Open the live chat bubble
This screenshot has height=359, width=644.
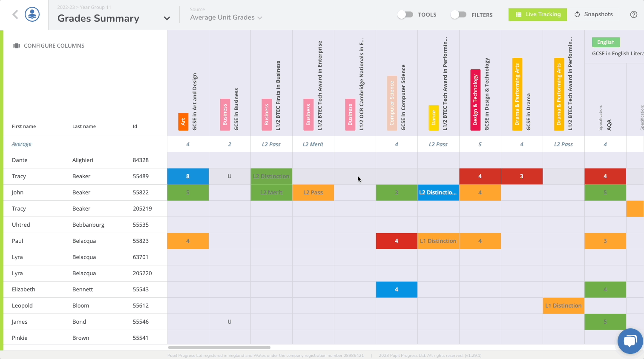coord(630,341)
